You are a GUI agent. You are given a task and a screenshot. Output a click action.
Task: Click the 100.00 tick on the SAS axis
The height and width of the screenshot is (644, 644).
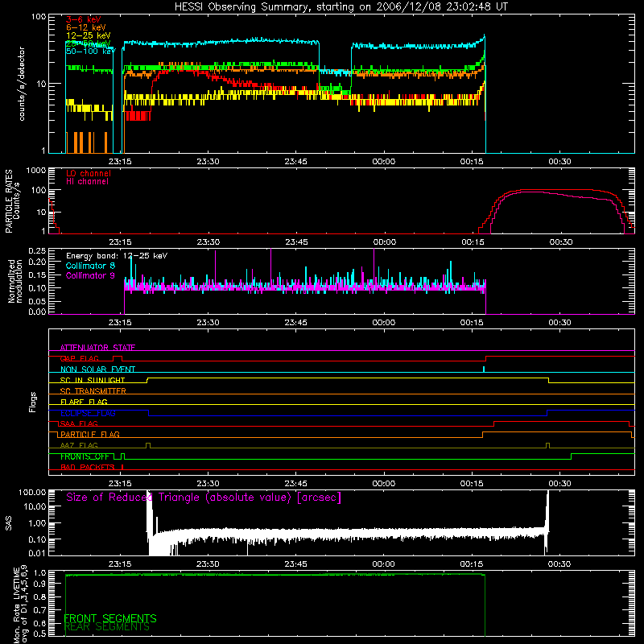point(32,492)
